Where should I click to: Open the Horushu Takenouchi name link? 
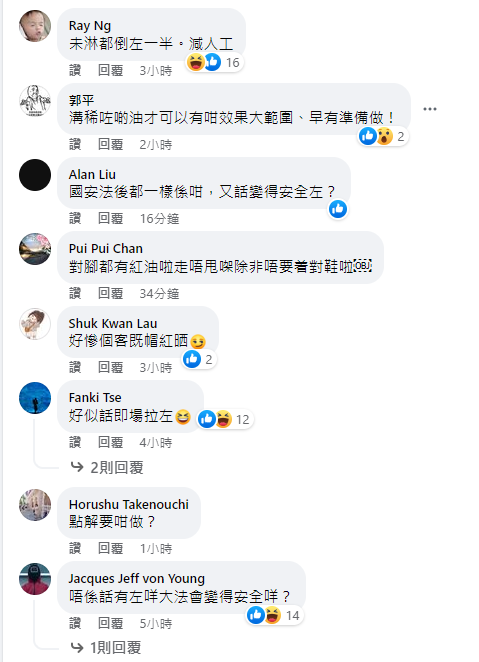[x=129, y=504]
